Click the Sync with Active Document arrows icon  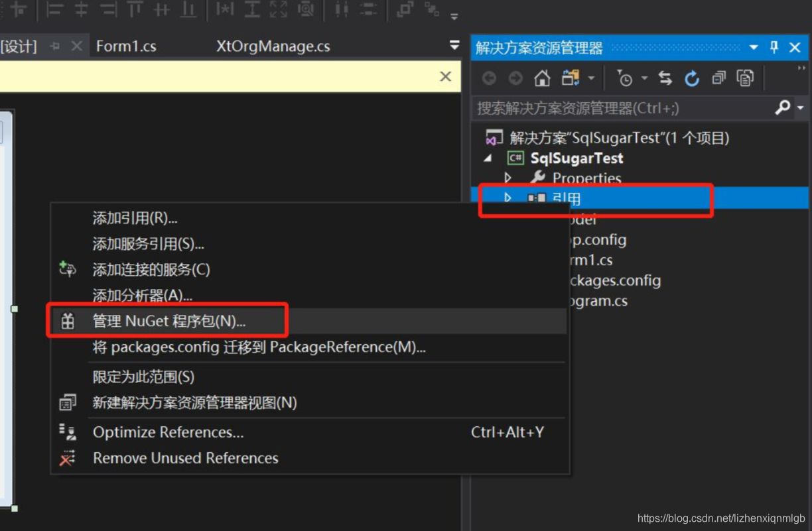click(x=665, y=78)
